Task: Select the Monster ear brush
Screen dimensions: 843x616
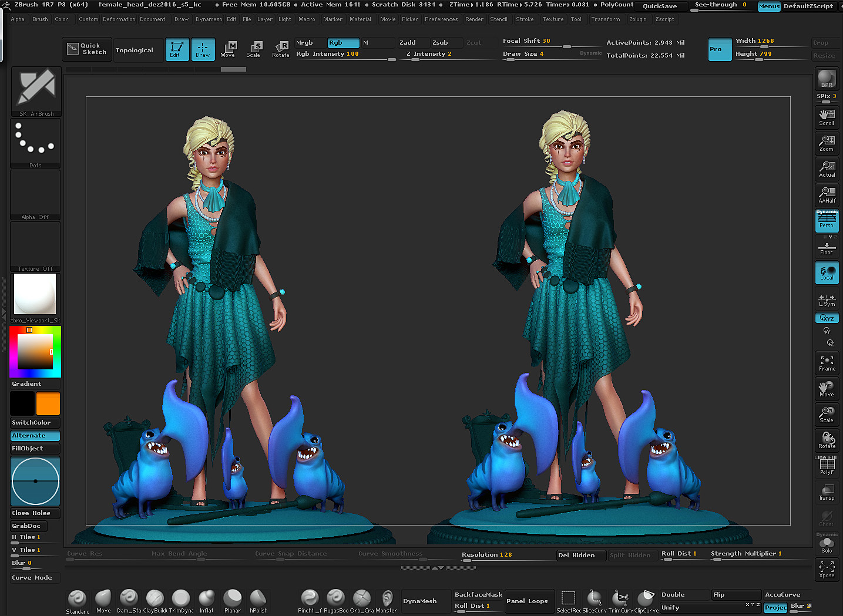Action: click(x=387, y=601)
